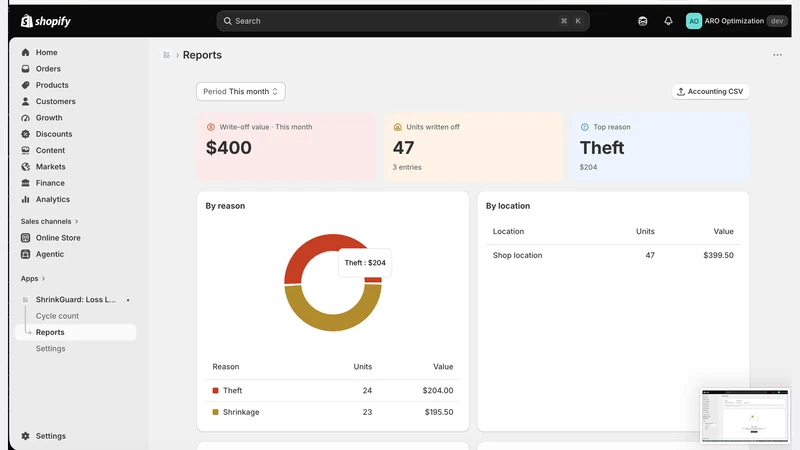Click the Shopify logo
This screenshot has height=450, width=800.
45,21
